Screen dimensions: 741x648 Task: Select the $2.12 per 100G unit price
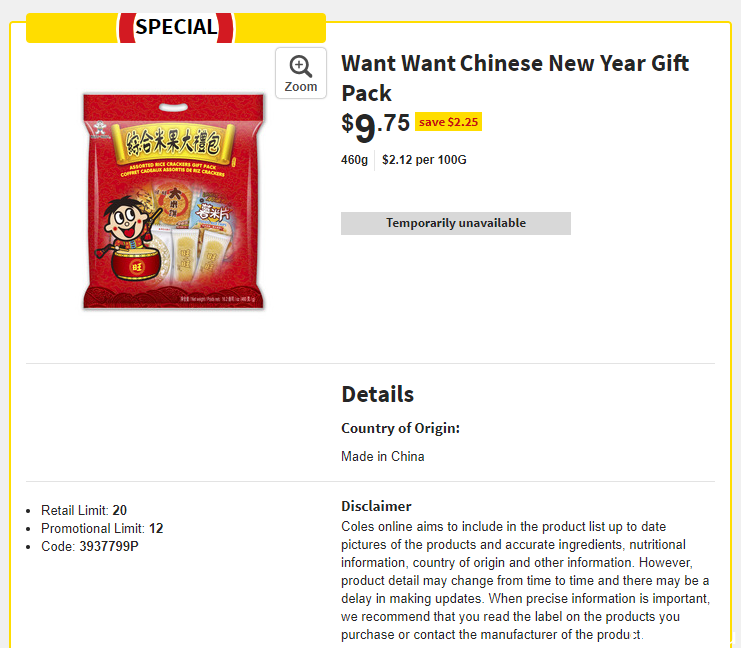click(x=424, y=160)
